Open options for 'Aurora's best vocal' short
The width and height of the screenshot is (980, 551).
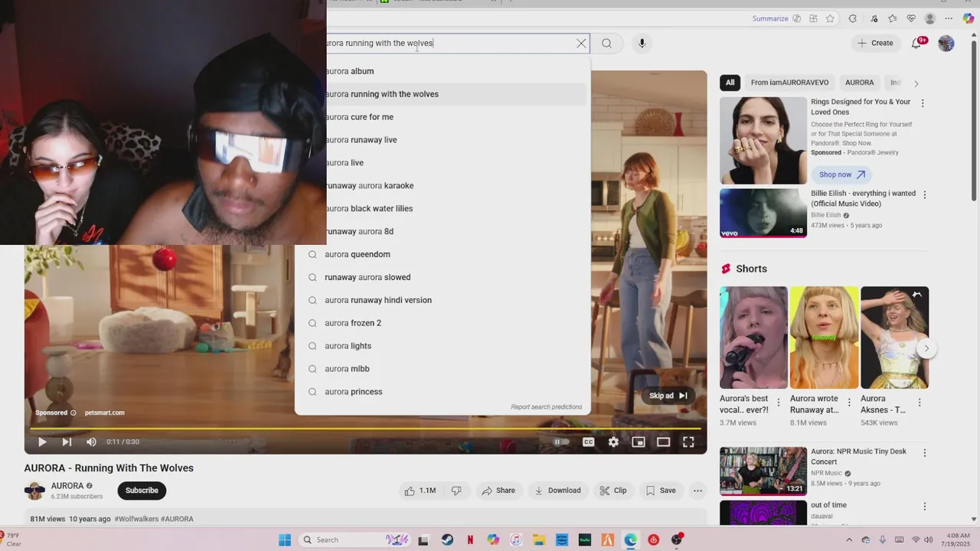click(779, 403)
